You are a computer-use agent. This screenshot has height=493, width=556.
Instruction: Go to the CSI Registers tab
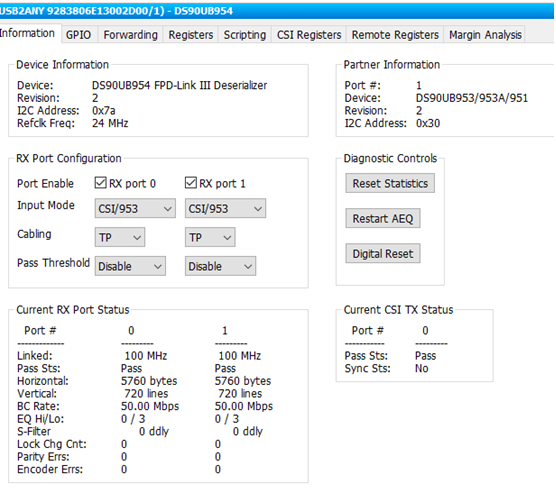tap(309, 35)
